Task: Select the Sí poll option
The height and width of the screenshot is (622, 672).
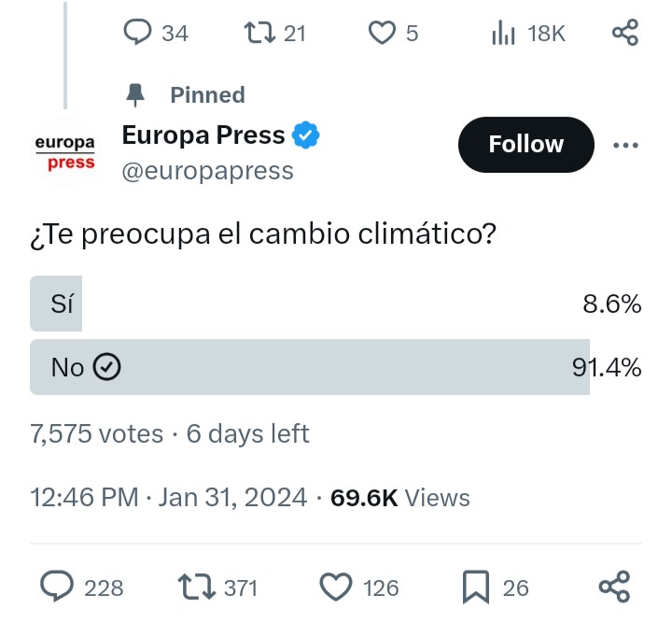Action: coord(336,304)
